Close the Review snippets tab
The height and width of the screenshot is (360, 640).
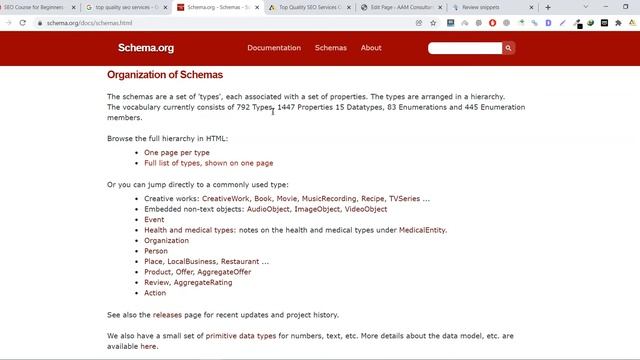(531, 7)
